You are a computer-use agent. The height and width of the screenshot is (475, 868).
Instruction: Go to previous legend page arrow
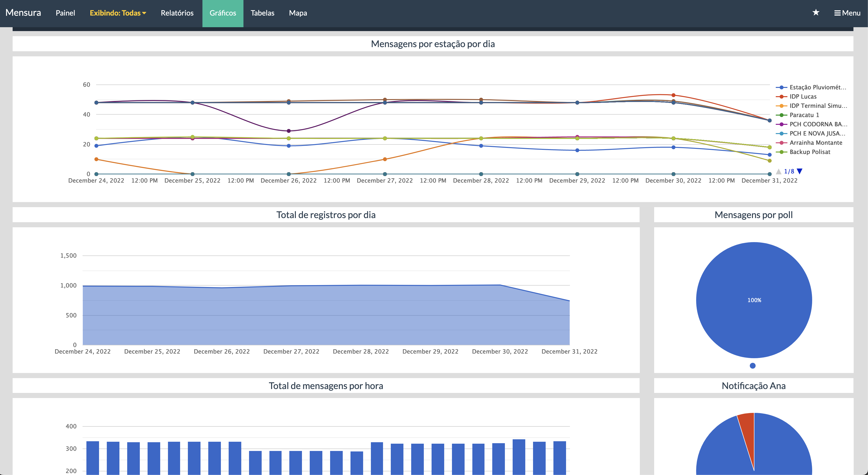pyautogui.click(x=778, y=171)
